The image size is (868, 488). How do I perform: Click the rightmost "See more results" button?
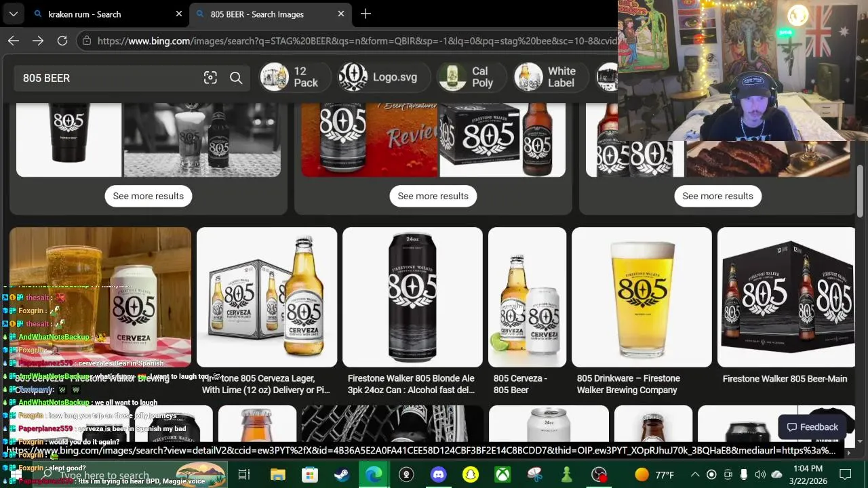[718, 196]
